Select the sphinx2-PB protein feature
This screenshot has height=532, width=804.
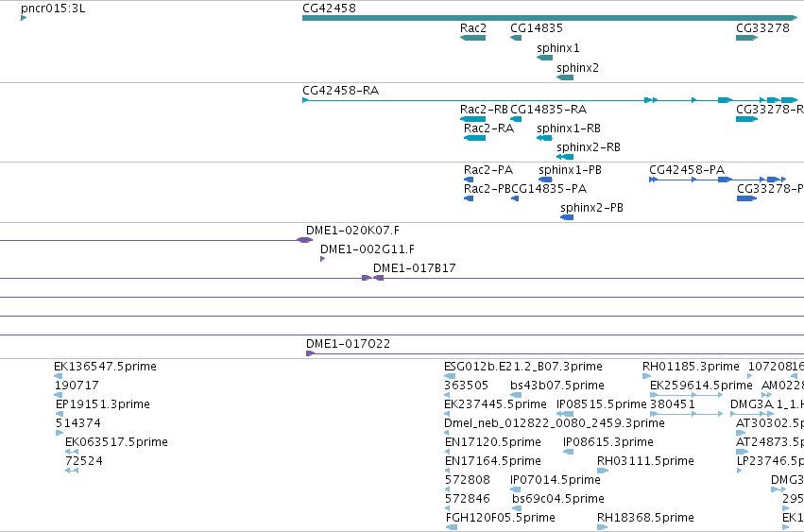(x=567, y=217)
